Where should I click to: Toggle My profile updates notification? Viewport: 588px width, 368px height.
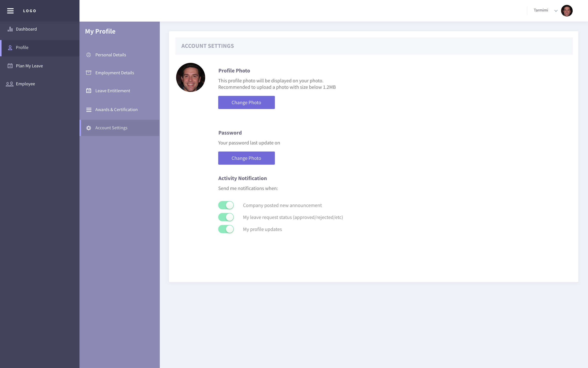pos(226,229)
